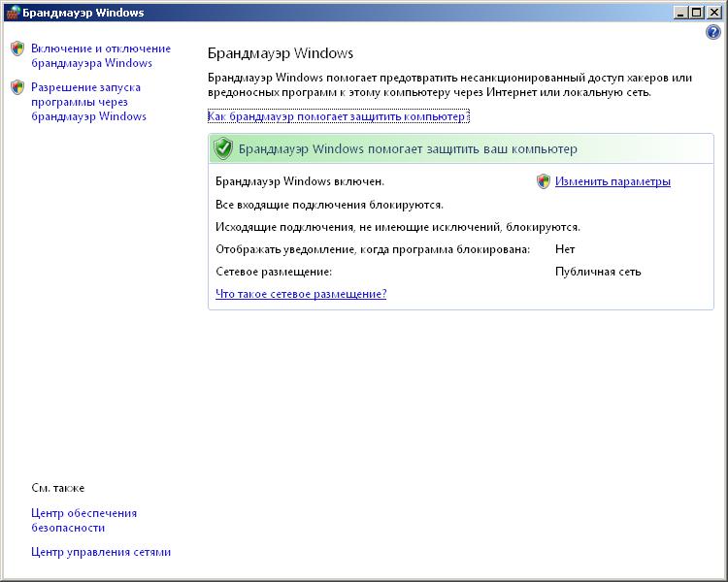Viewport: 728px width, 582px height.
Task: Open 'Что такое сетевое размещение?' help link
Action: tap(301, 294)
